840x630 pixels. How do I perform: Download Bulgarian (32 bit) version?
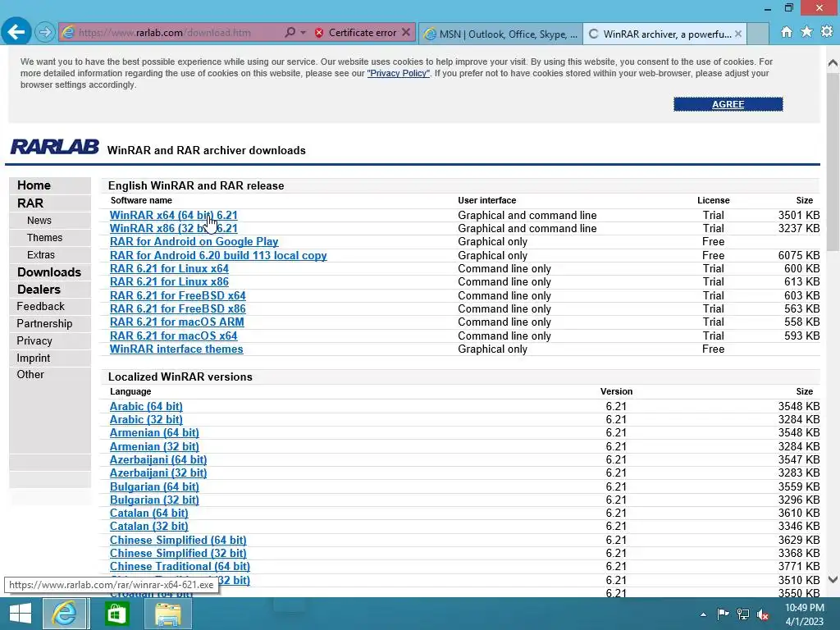click(154, 500)
